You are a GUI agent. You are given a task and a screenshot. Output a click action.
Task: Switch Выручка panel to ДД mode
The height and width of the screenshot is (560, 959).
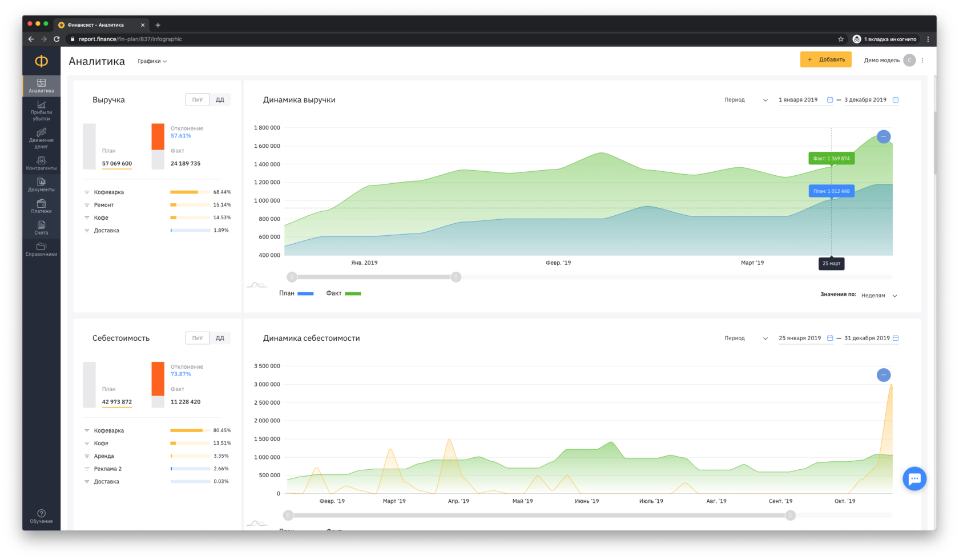point(220,100)
